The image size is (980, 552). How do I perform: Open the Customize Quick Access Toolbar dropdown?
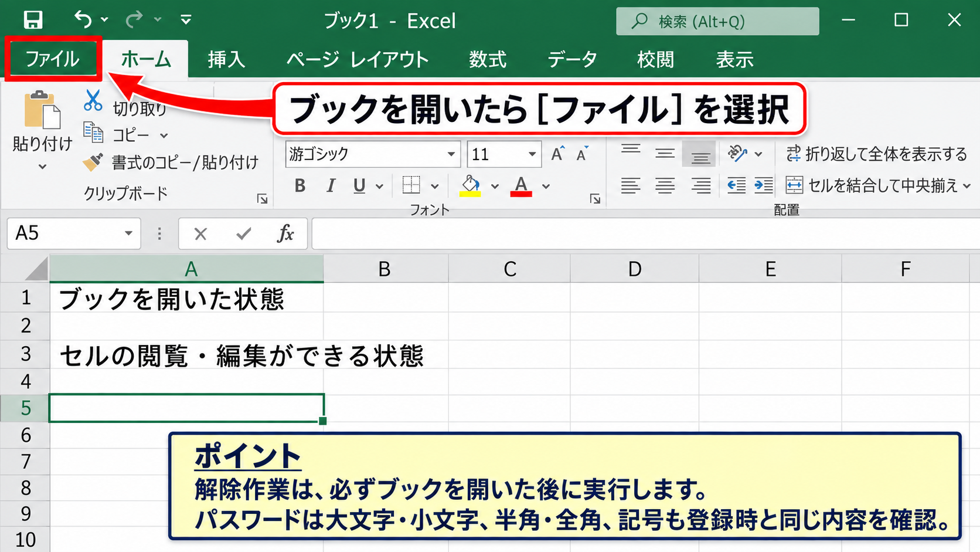[186, 21]
